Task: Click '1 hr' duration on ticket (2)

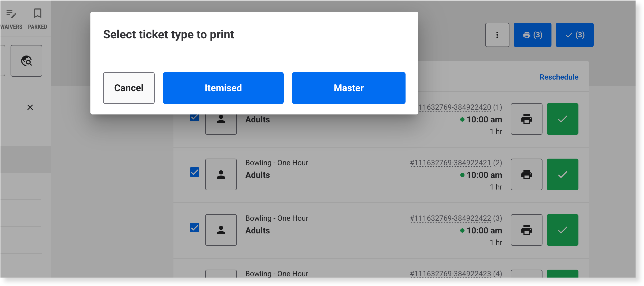Action: 496,187
